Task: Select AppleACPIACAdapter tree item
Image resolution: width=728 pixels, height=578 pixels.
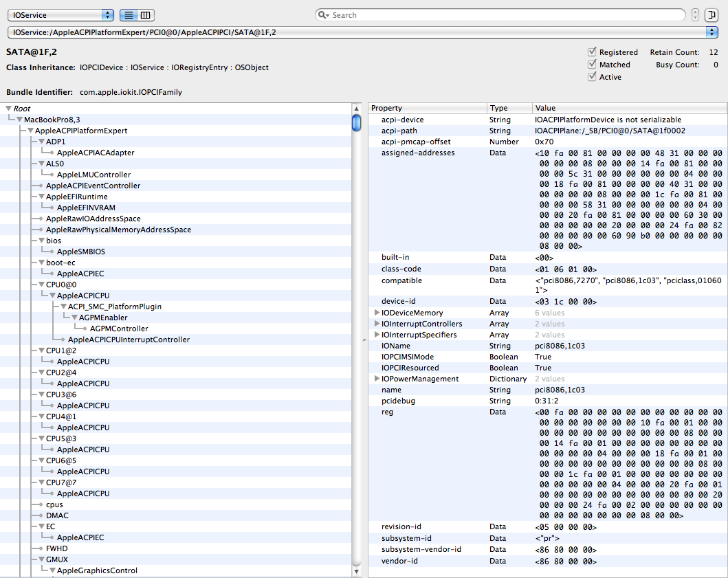Action: click(96, 153)
